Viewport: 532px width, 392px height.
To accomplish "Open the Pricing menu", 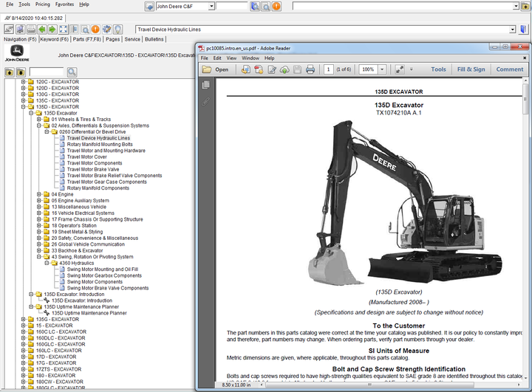I will coord(43,4).
